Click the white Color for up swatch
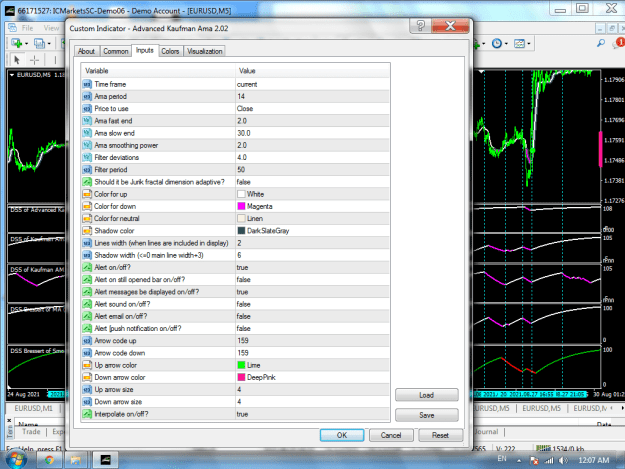625x469 pixels. pos(241,194)
